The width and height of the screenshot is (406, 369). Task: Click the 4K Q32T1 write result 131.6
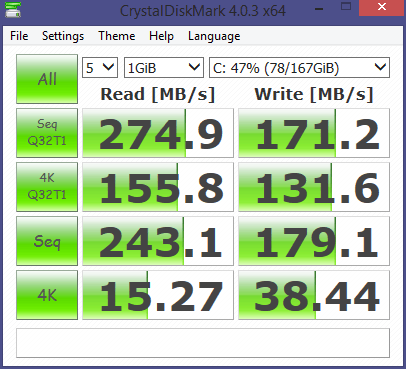pyautogui.click(x=314, y=187)
